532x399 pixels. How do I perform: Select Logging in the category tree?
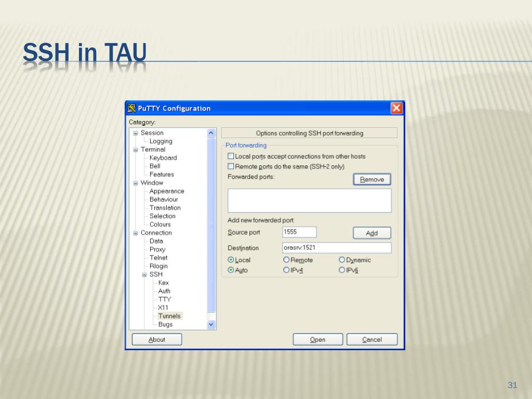point(161,141)
